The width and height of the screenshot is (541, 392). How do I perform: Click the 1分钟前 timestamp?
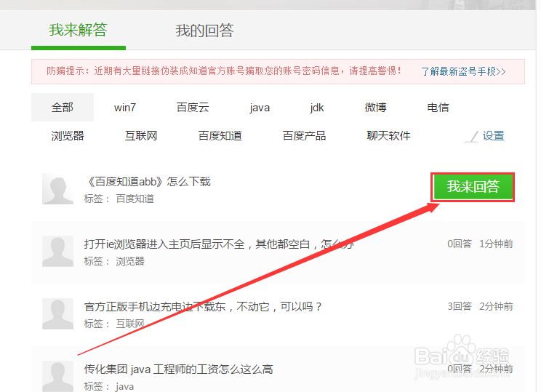(x=496, y=244)
